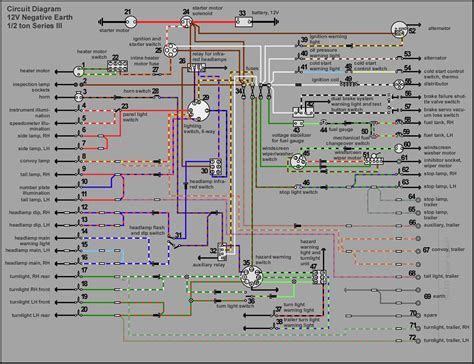474x364 pixels.
Task: Select the hazard warning switch symbol 35
Action: click(251, 277)
